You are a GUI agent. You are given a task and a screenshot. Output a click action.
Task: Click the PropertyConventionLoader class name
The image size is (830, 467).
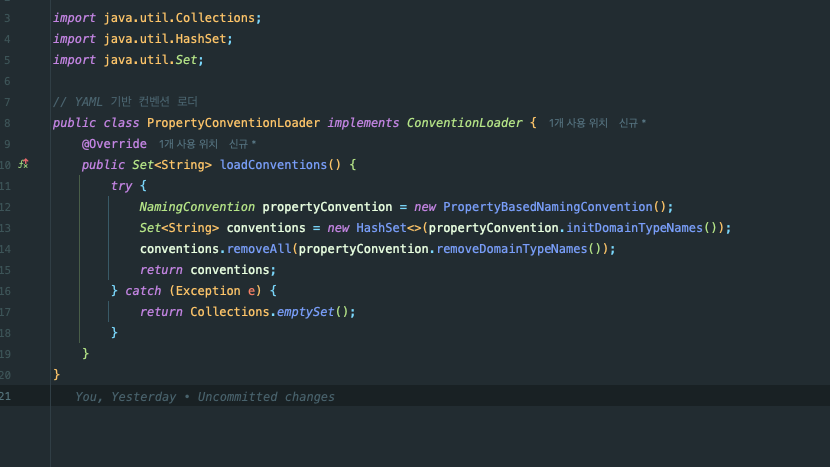point(233,123)
